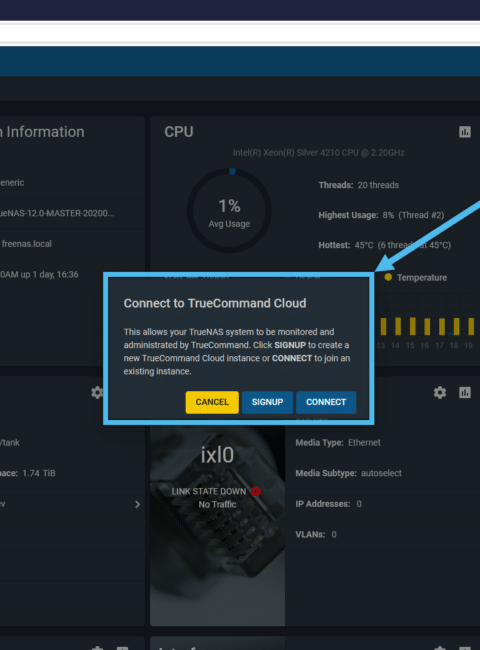The image size is (480, 650).
Task: Click the 'VLANs: 0' text
Action: click(316, 534)
